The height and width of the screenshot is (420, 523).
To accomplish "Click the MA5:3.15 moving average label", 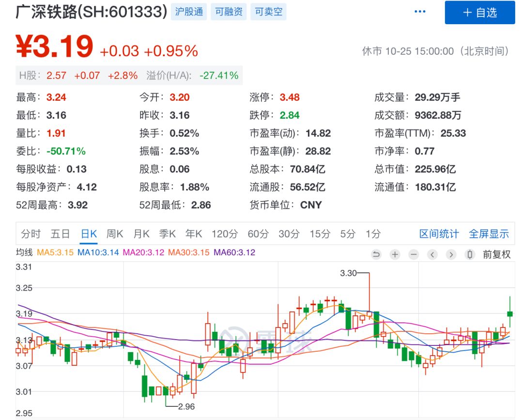I will point(55,252).
